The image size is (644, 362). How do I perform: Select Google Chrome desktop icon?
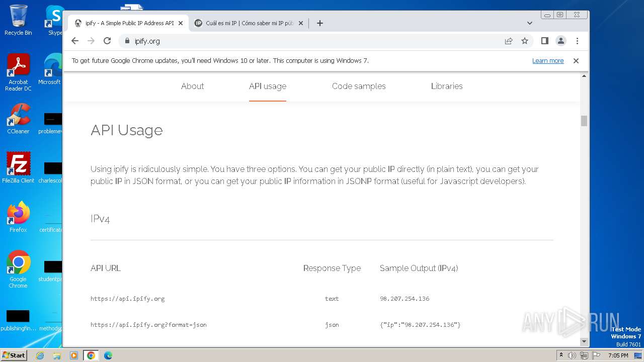18,269
